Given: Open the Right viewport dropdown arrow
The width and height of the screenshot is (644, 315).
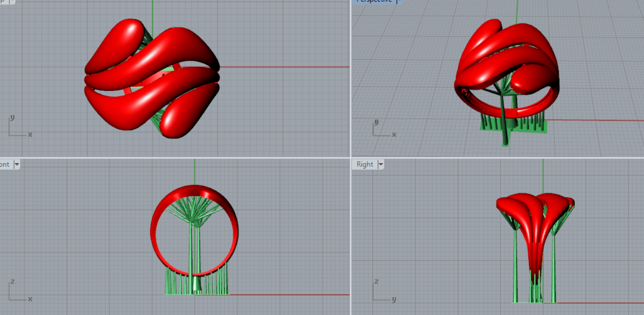Looking at the screenshot, I should 381,165.
